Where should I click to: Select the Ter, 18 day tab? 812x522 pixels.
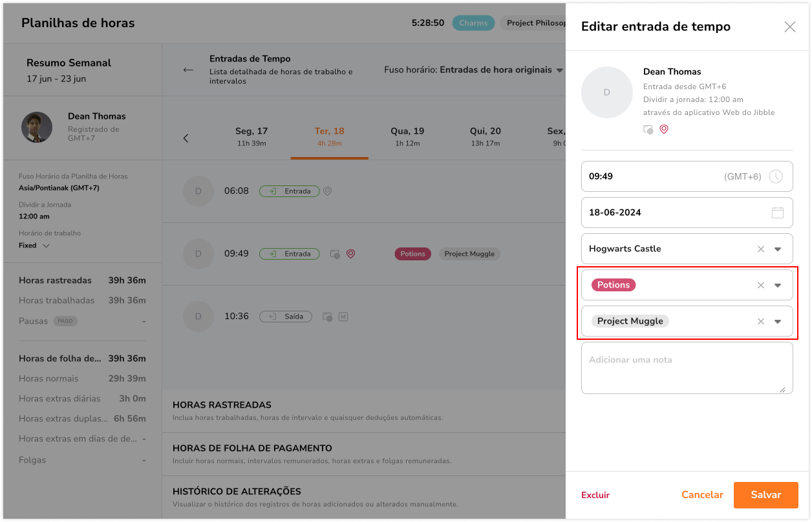pos(330,136)
